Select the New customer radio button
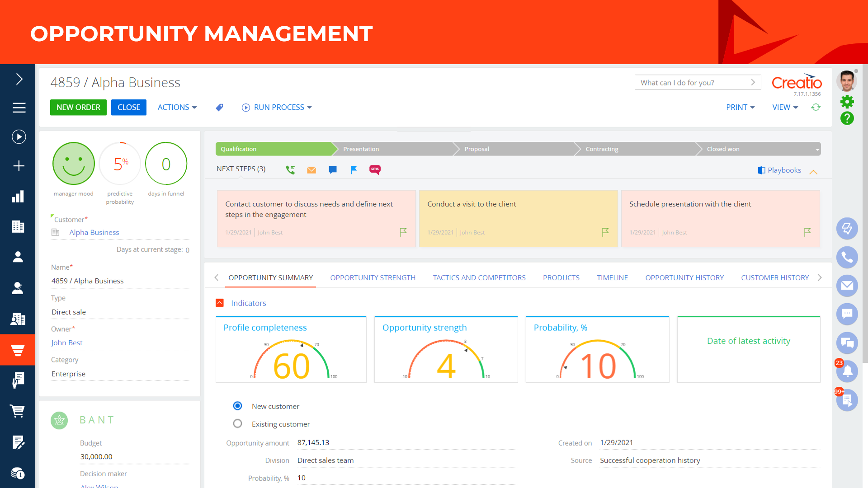 (x=237, y=406)
